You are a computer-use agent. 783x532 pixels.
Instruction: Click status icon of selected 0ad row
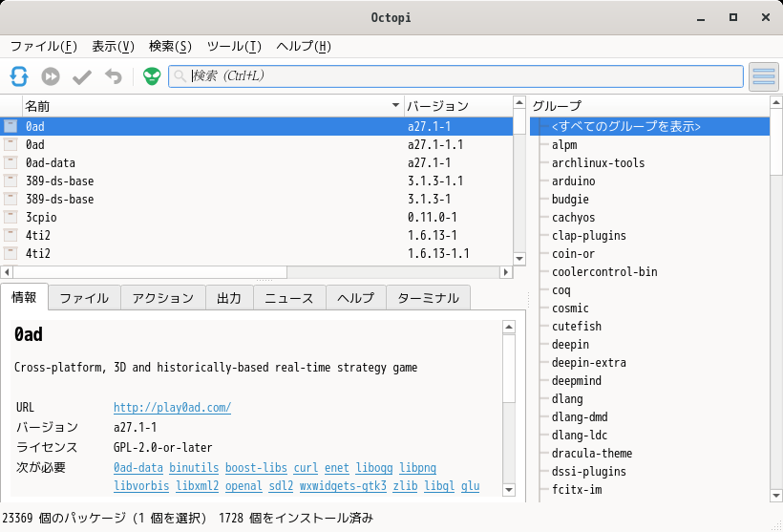pyautogui.click(x=11, y=126)
